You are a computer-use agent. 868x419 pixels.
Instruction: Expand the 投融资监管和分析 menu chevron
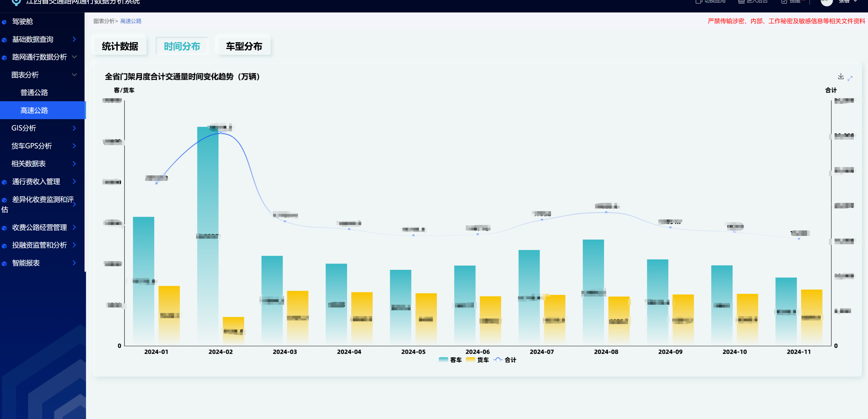tap(75, 245)
